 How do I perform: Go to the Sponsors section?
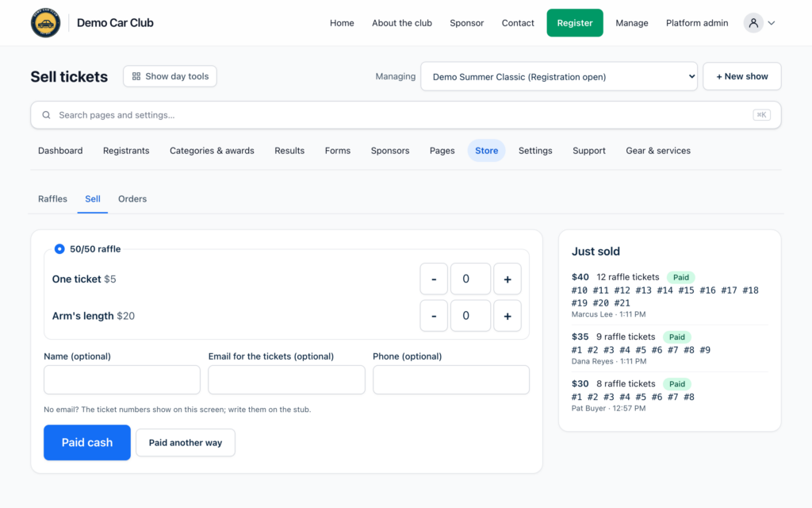click(x=390, y=151)
